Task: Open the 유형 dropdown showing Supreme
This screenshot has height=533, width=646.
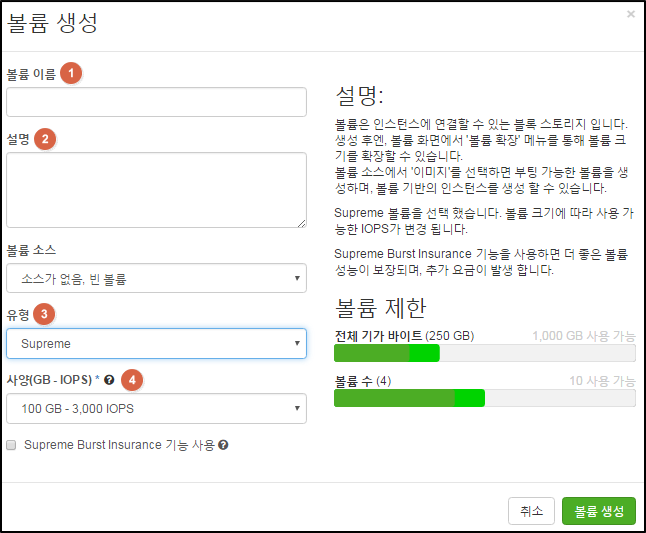Action: point(157,343)
